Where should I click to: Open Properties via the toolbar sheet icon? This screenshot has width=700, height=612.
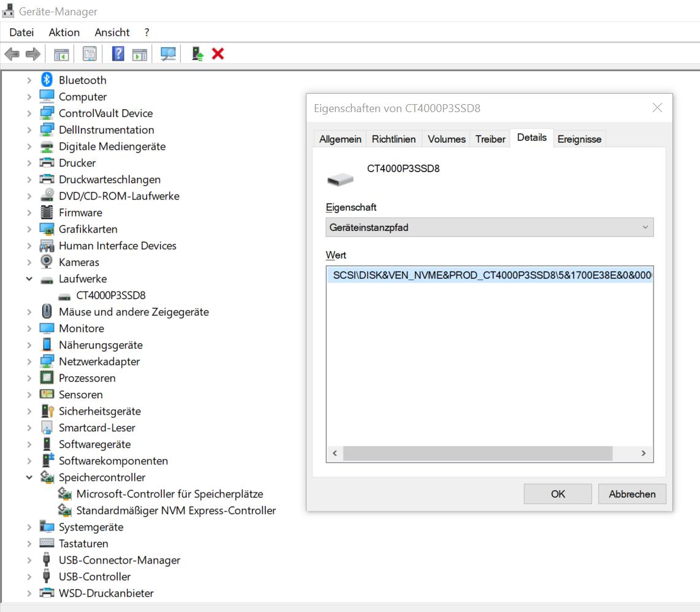click(89, 55)
